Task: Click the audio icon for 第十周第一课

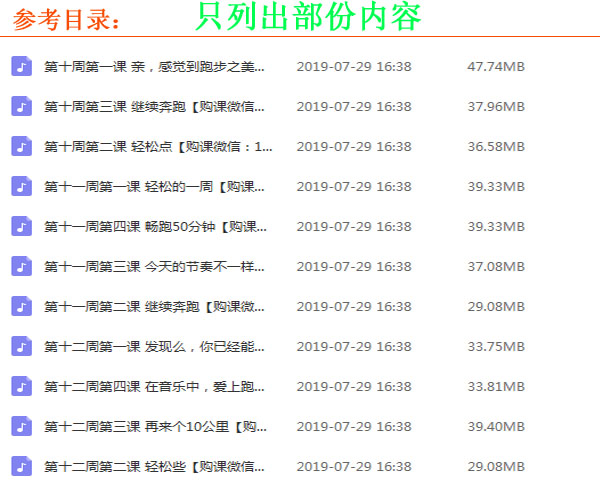Action: pos(21,67)
